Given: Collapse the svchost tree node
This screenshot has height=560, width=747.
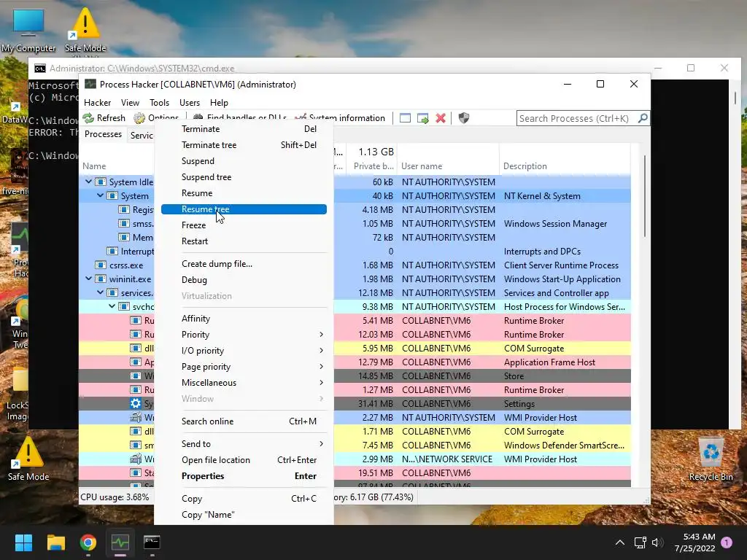Looking at the screenshot, I should point(112,306).
